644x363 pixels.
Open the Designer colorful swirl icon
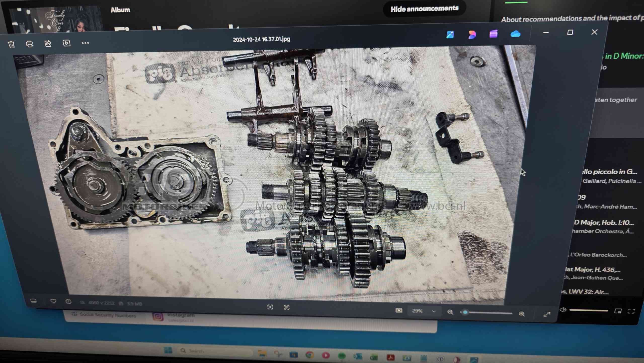(x=472, y=34)
